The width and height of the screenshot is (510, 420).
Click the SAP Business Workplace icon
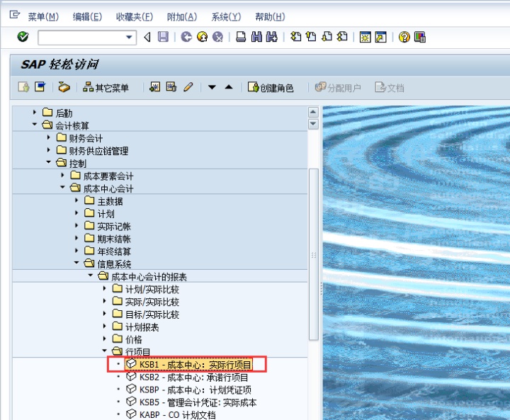click(64, 87)
